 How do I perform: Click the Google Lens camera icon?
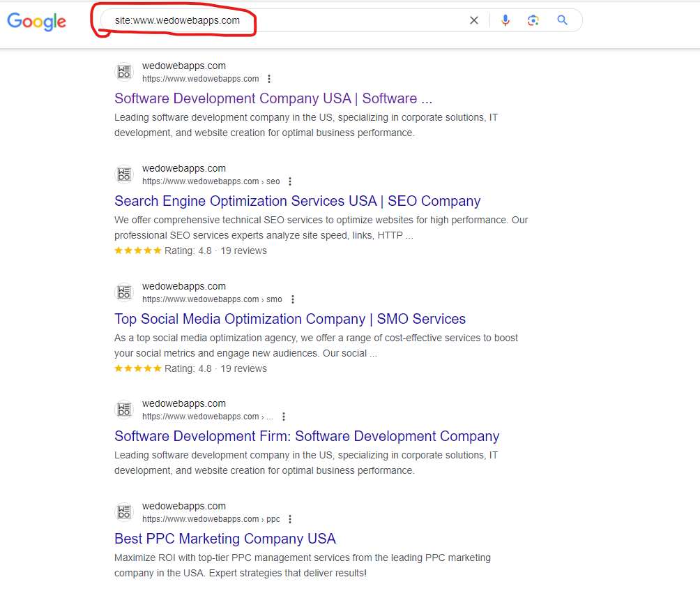click(533, 20)
